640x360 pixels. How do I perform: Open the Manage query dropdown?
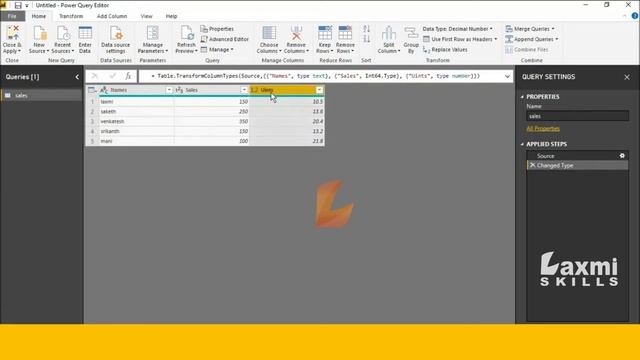click(x=217, y=49)
